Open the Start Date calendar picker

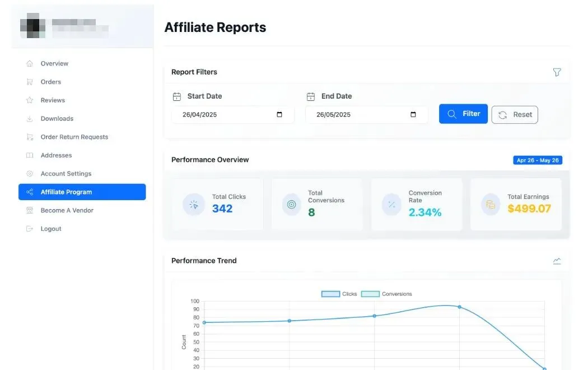click(x=279, y=114)
